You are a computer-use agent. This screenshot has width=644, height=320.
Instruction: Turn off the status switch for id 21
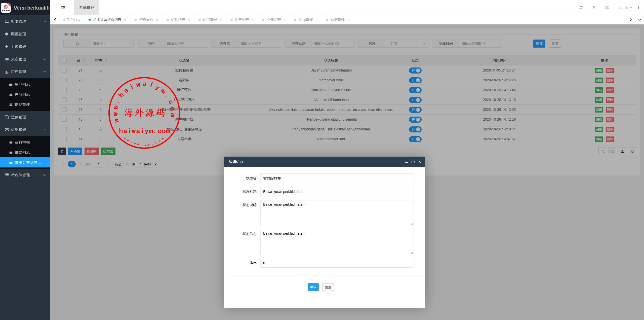coord(415,70)
